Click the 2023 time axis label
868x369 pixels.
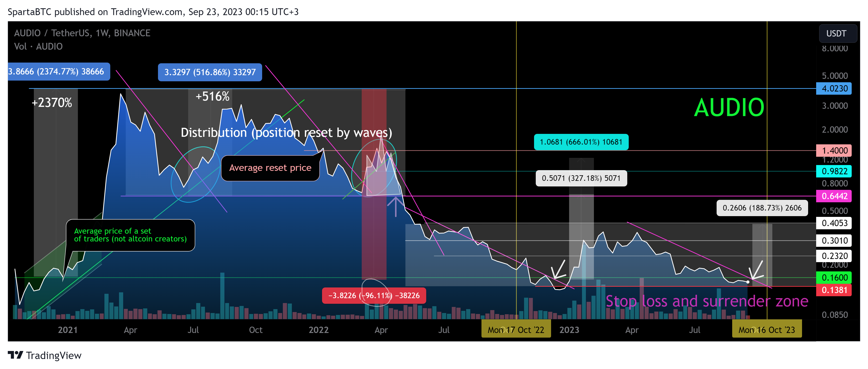coord(569,330)
